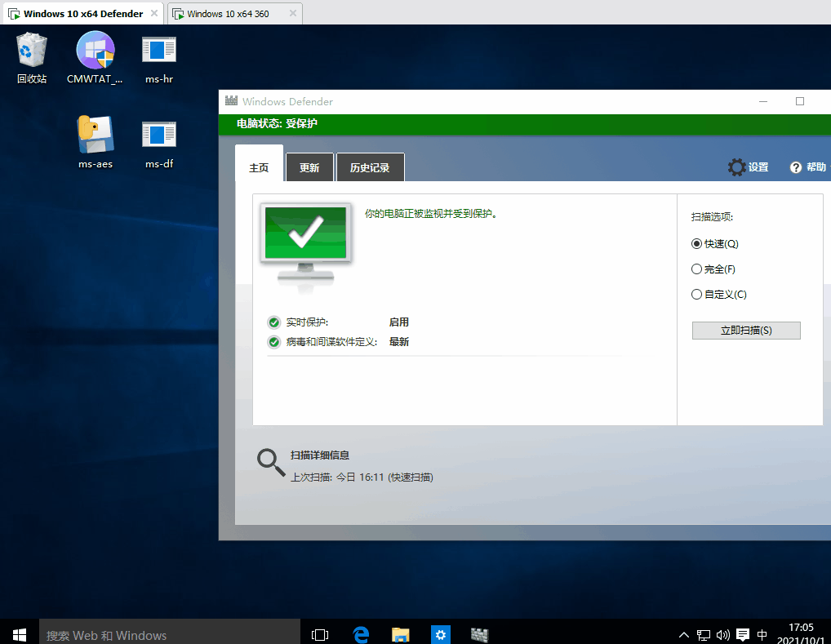This screenshot has width=831, height=644.
Task: Switch to Windows 10 x64 Defender VM tab
Action: pyautogui.click(x=82, y=14)
